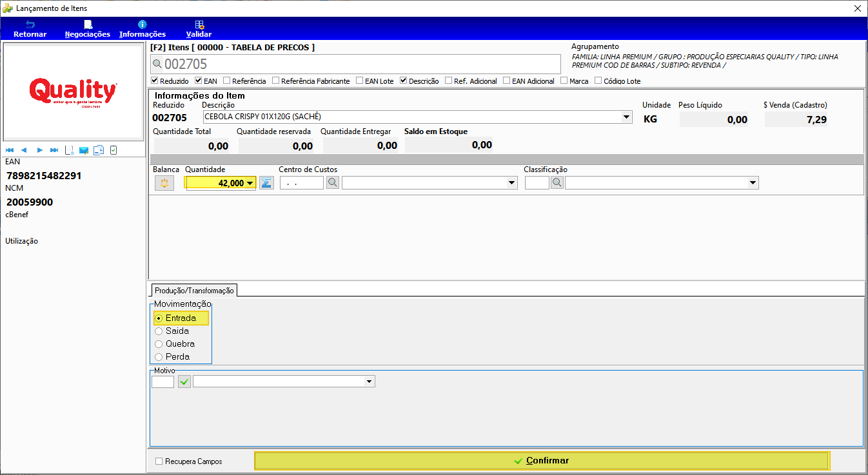The image size is (868, 475).
Task: Expand the Descrição dropdown
Action: (x=627, y=117)
